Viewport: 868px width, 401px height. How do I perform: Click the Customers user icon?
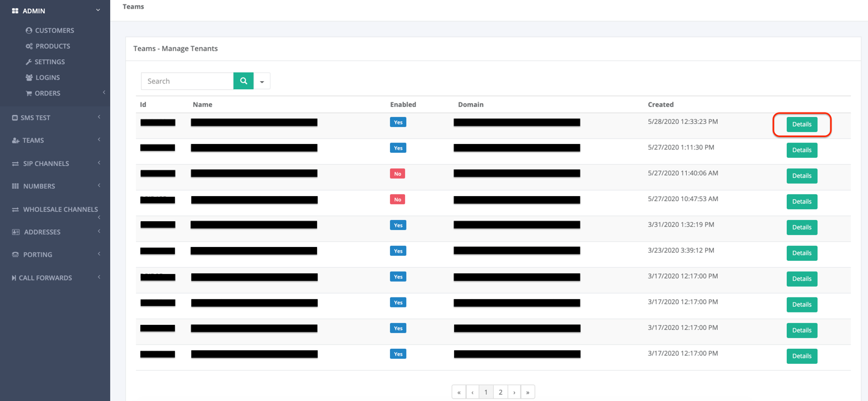pos(29,30)
